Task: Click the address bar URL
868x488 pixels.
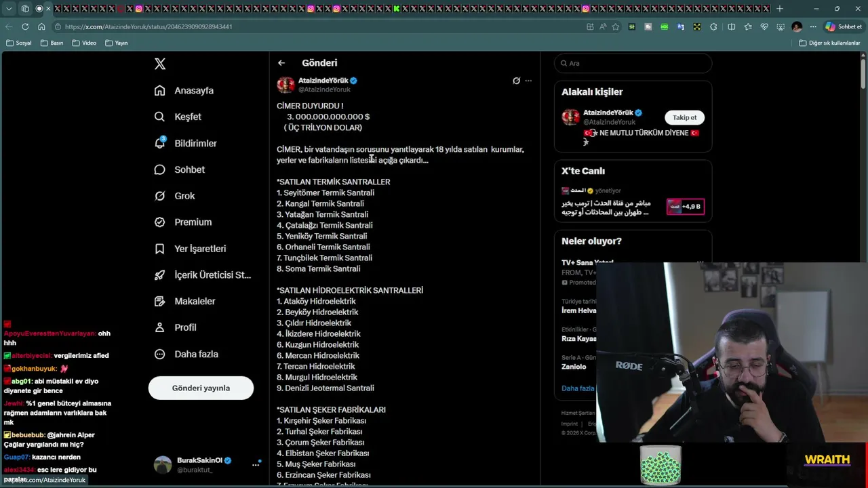Action: pyautogui.click(x=149, y=26)
